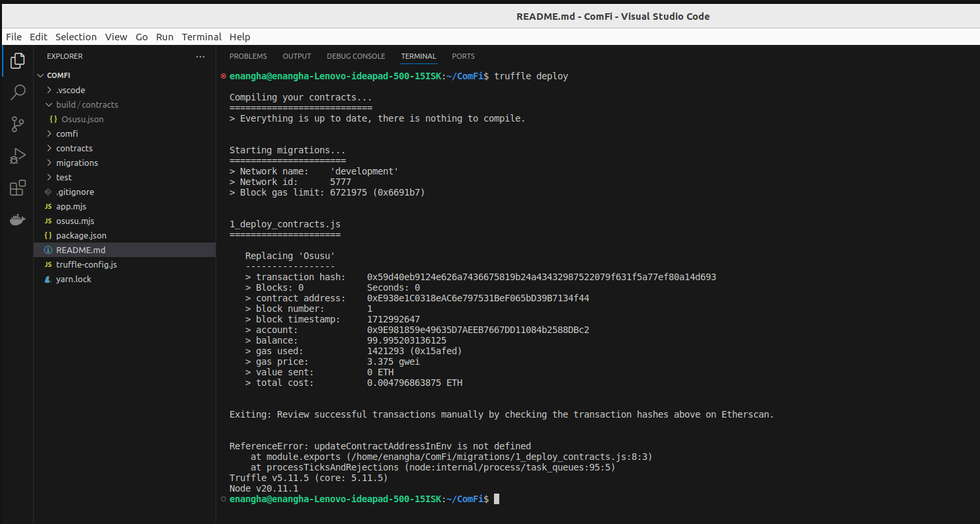This screenshot has height=524, width=980.
Task: Switch to the OUTPUT panel tab
Action: (297, 57)
